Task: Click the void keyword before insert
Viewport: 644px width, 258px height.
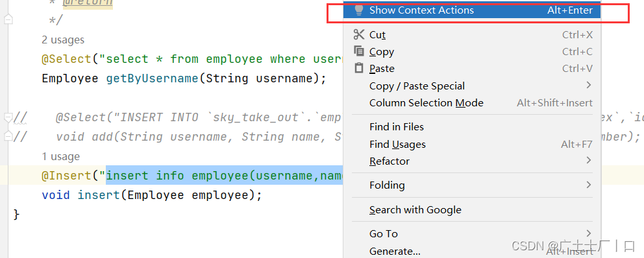Action: pyautogui.click(x=56, y=195)
